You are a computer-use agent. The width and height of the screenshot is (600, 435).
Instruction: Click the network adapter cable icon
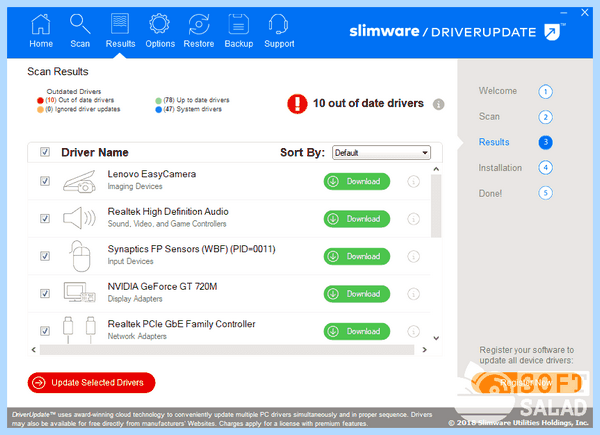pos(79,329)
